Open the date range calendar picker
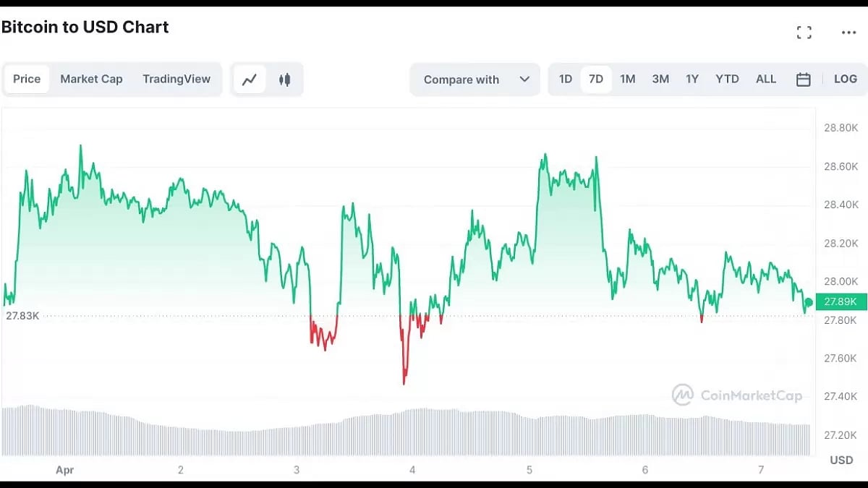The width and height of the screenshot is (868, 488). 804,80
